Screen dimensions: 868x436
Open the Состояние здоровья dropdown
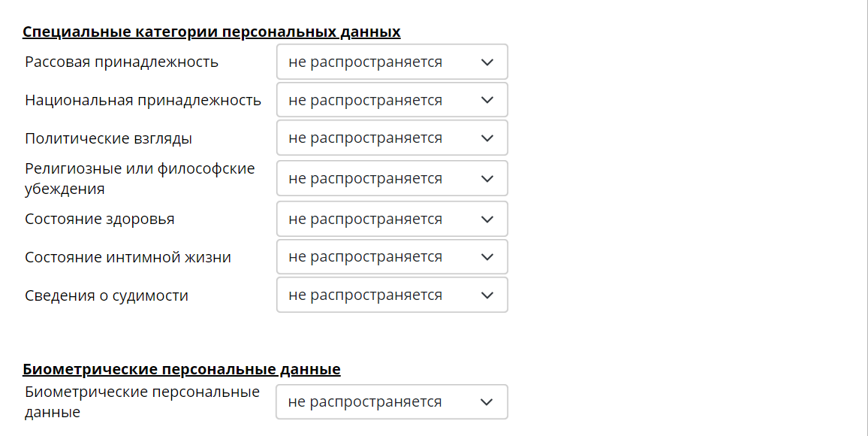[x=375, y=220]
